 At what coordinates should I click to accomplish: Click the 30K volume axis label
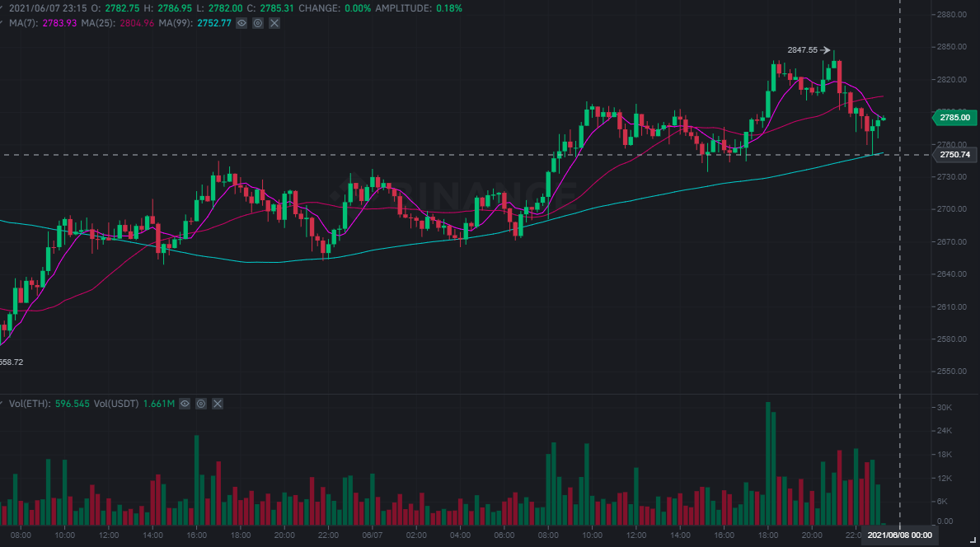[945, 407]
